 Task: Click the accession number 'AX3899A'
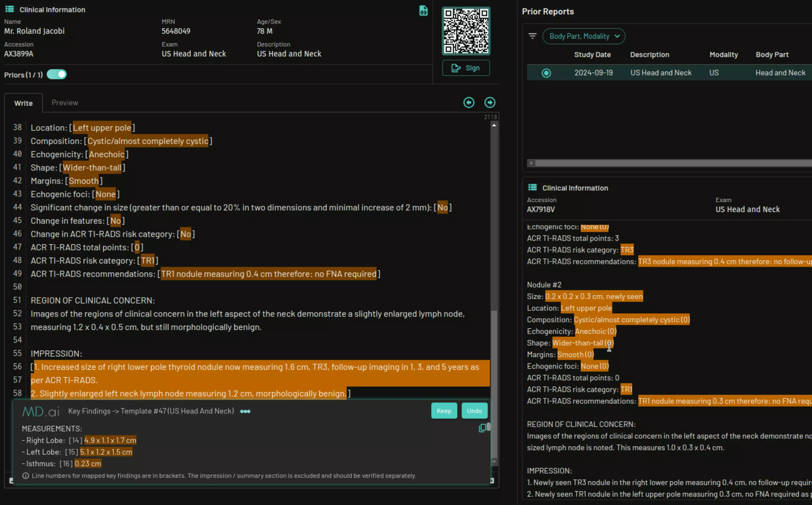pyautogui.click(x=19, y=54)
